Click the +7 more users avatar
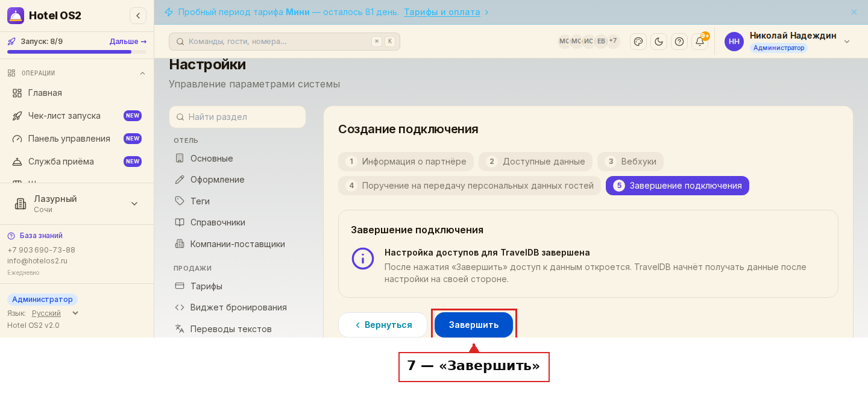This screenshot has height=396, width=868. pyautogui.click(x=613, y=42)
